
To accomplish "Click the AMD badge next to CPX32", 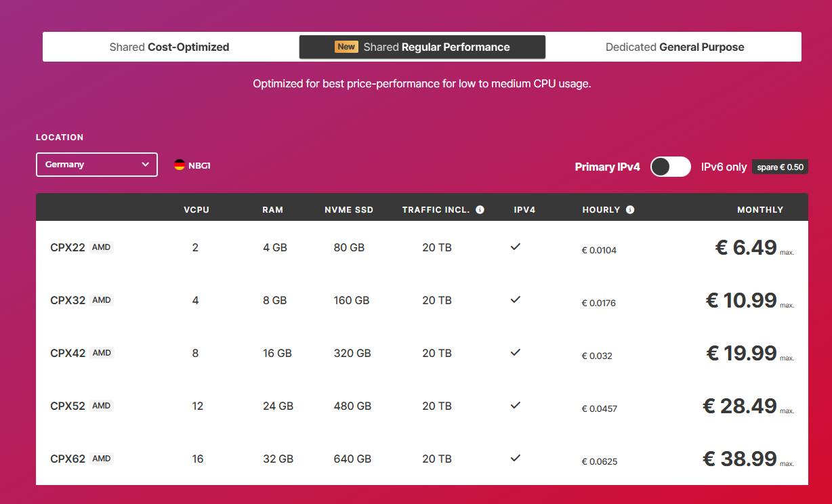I will [101, 299].
